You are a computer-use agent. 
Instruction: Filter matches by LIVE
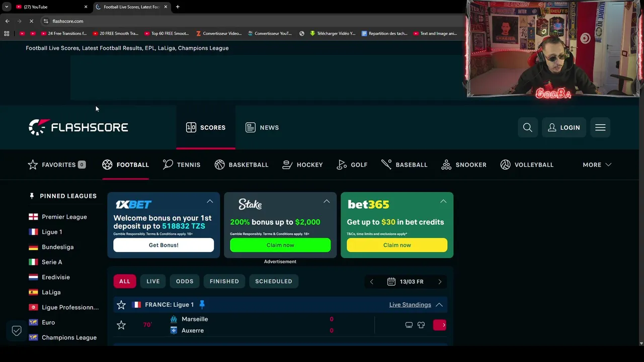coord(153,282)
